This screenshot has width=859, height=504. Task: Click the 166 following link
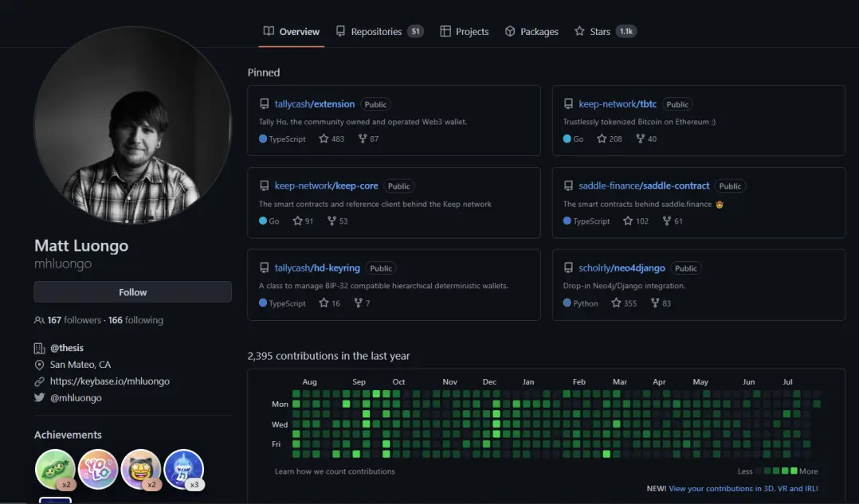click(x=135, y=320)
